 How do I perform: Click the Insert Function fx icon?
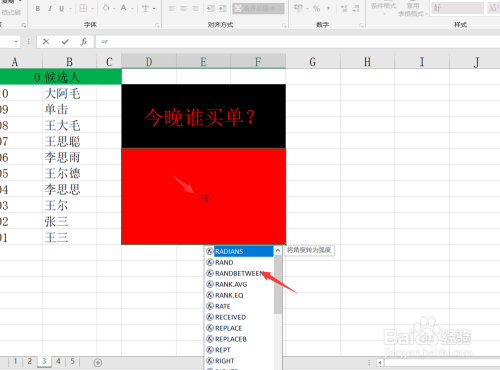click(x=84, y=42)
